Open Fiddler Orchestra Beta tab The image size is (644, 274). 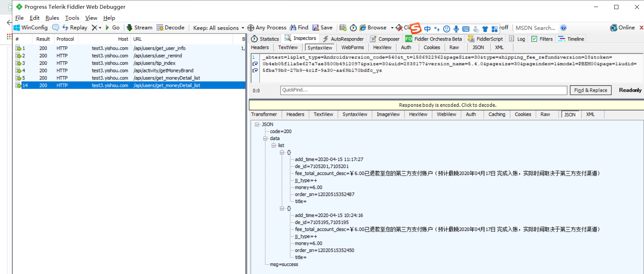pos(434,39)
